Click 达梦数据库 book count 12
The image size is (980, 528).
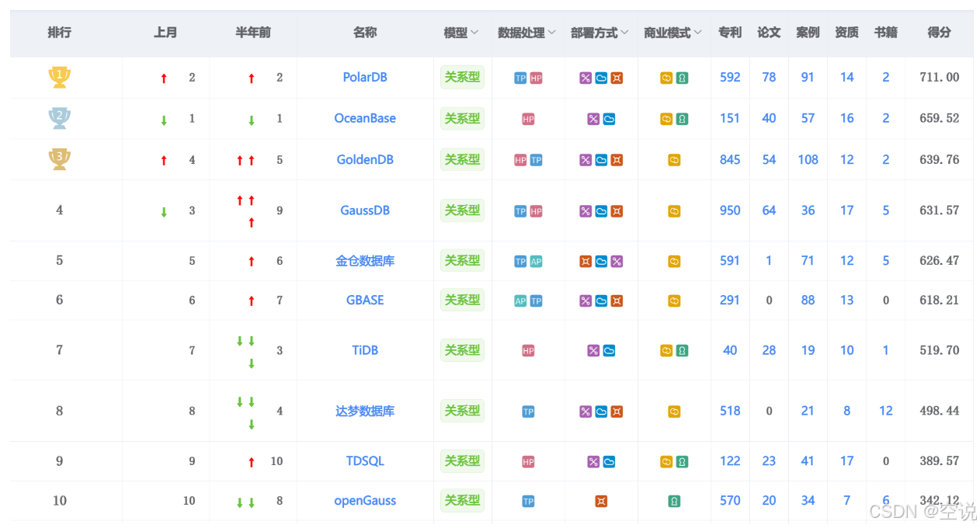coord(886,411)
